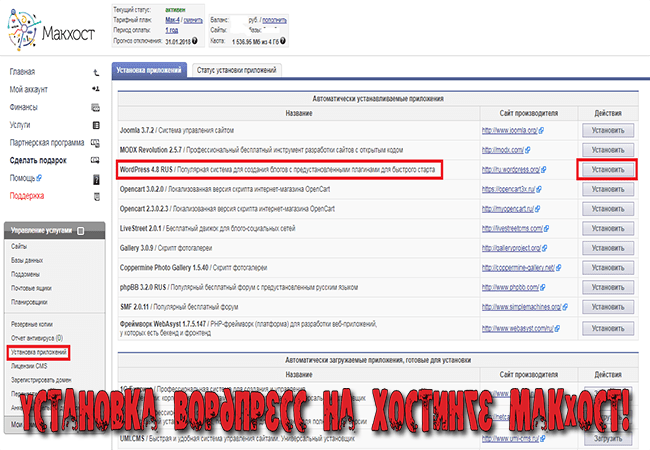Open Финансы menu item
This screenshot has height=450, width=650.
pos(24,107)
